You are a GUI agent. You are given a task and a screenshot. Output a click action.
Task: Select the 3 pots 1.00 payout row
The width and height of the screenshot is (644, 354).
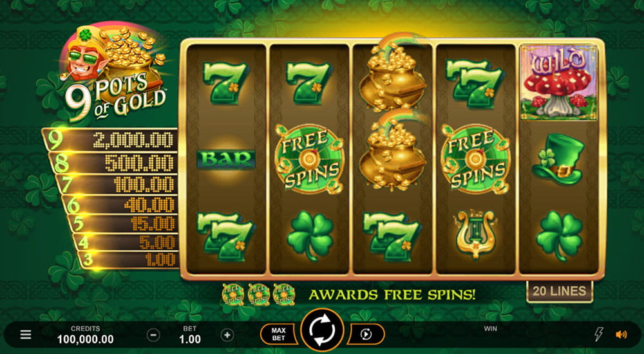[x=129, y=260]
